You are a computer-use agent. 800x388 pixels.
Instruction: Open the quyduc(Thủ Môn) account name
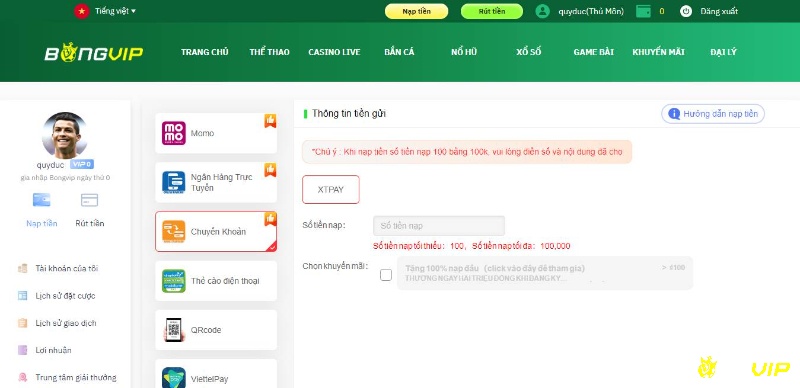coord(591,11)
